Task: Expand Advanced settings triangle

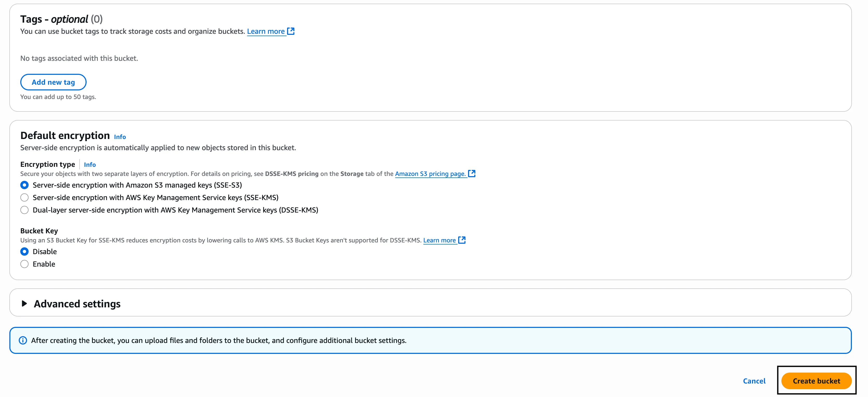Action: (x=24, y=303)
